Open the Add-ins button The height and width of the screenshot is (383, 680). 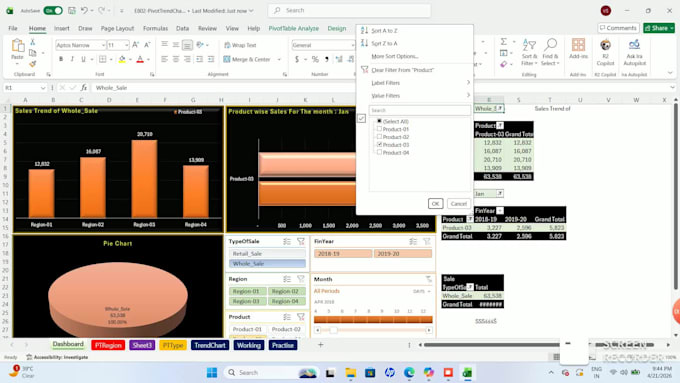[x=578, y=49]
